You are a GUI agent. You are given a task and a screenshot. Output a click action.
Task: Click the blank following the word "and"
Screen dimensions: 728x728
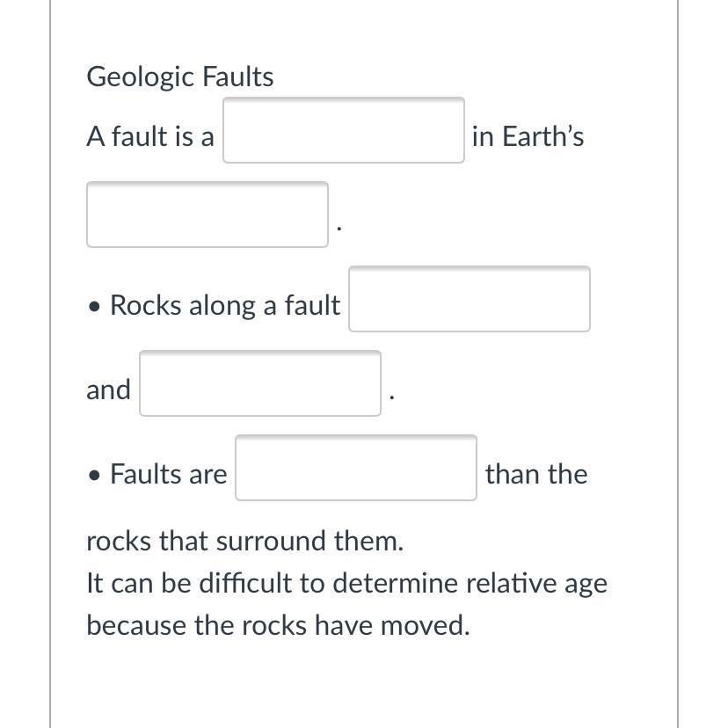[x=259, y=383]
